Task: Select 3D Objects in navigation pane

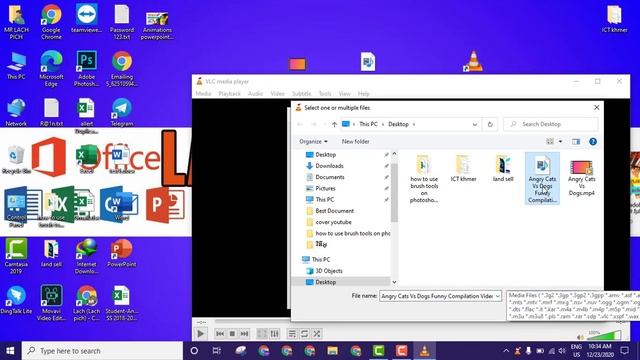Action: click(329, 271)
